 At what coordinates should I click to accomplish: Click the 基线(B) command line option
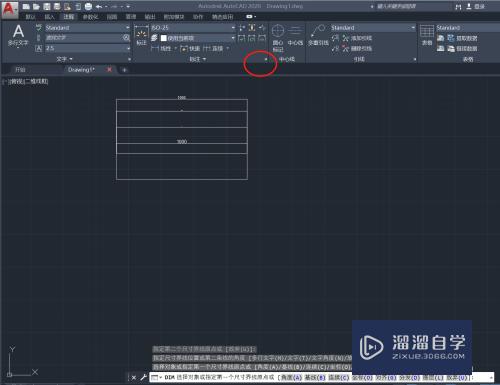click(315, 378)
